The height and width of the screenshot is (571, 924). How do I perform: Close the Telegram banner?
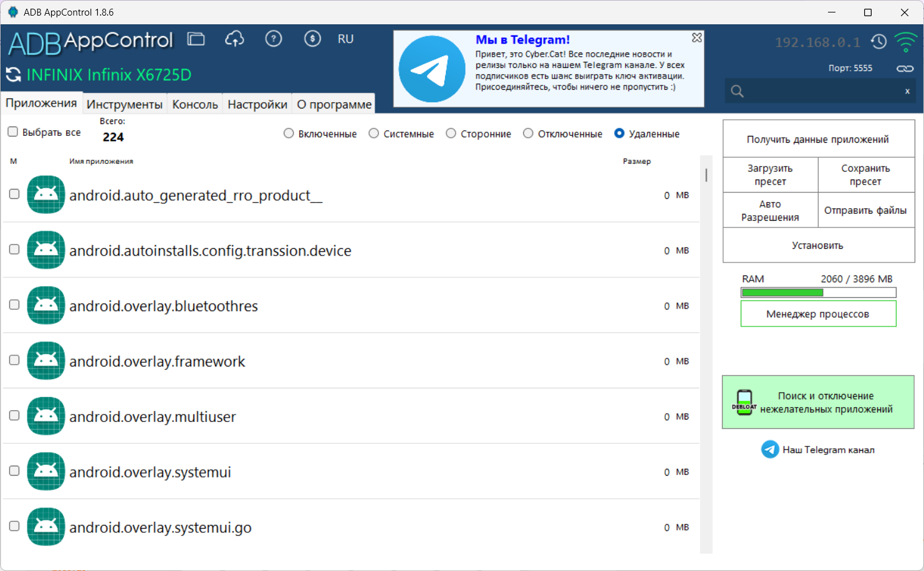click(697, 38)
